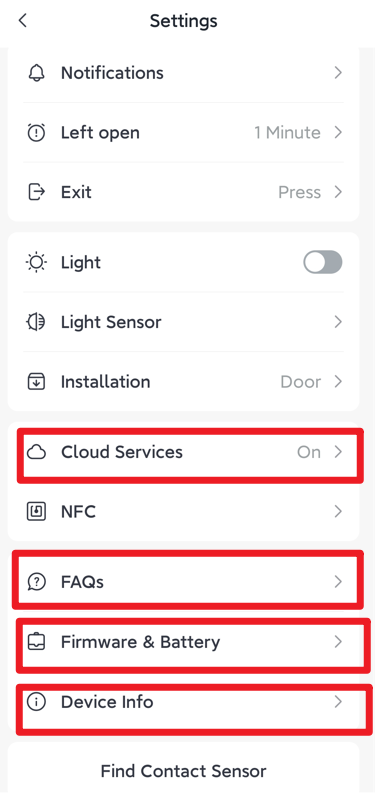Click the Light Sensor icon
The image size is (379, 795).
tap(36, 322)
